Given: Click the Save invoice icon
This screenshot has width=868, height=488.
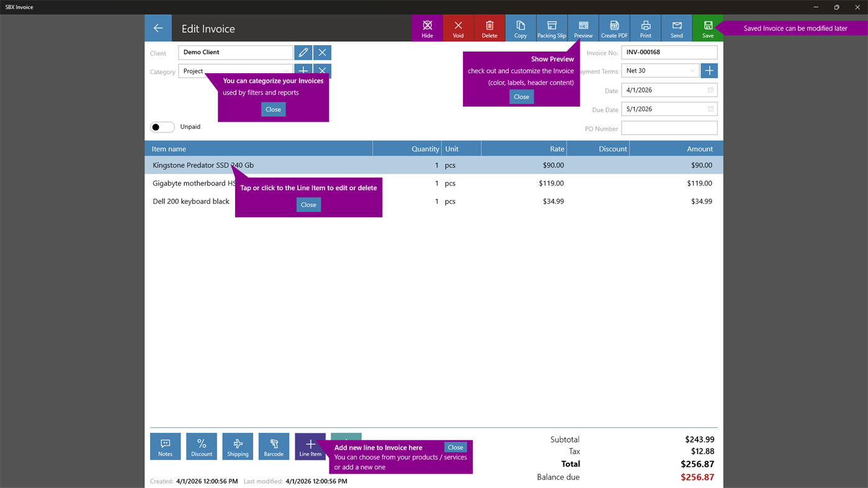Looking at the screenshot, I should point(707,27).
